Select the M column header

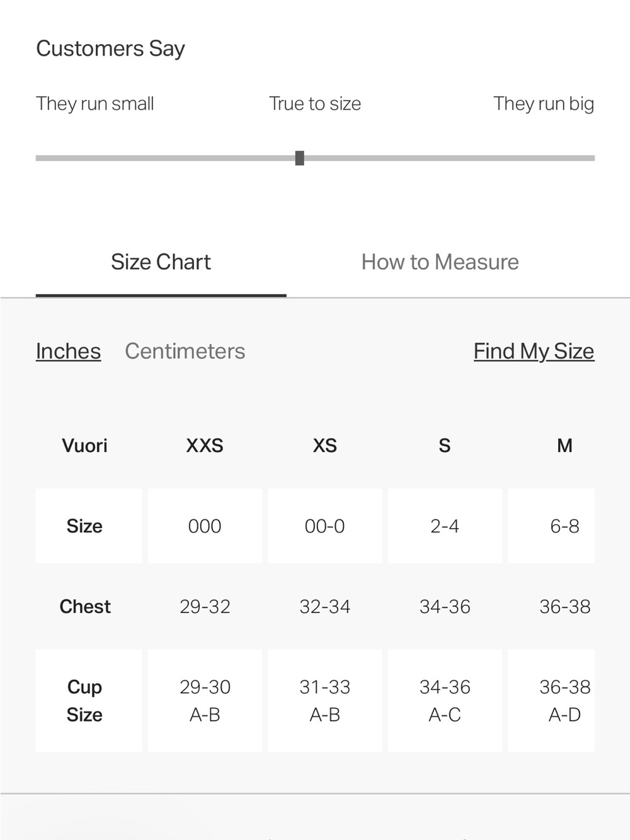pyautogui.click(x=564, y=446)
